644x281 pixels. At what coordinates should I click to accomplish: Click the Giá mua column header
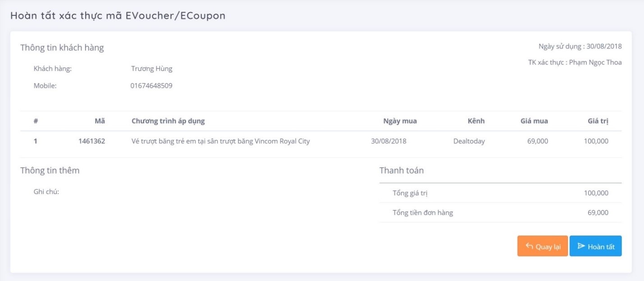pyautogui.click(x=534, y=121)
